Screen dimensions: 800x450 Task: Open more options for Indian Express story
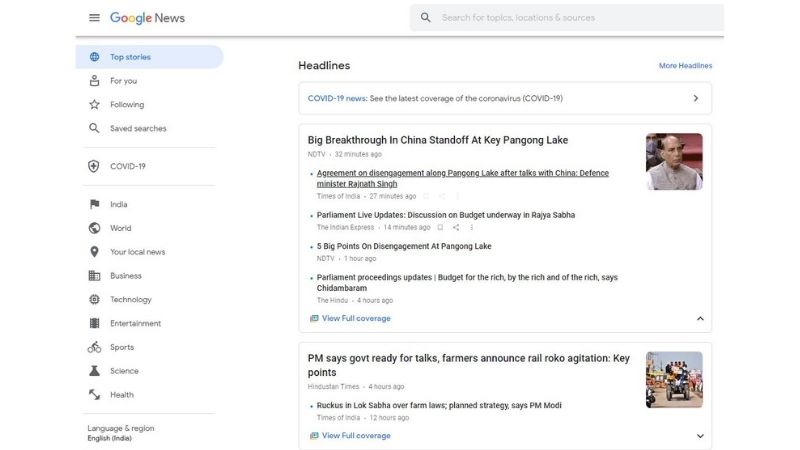tap(471, 228)
